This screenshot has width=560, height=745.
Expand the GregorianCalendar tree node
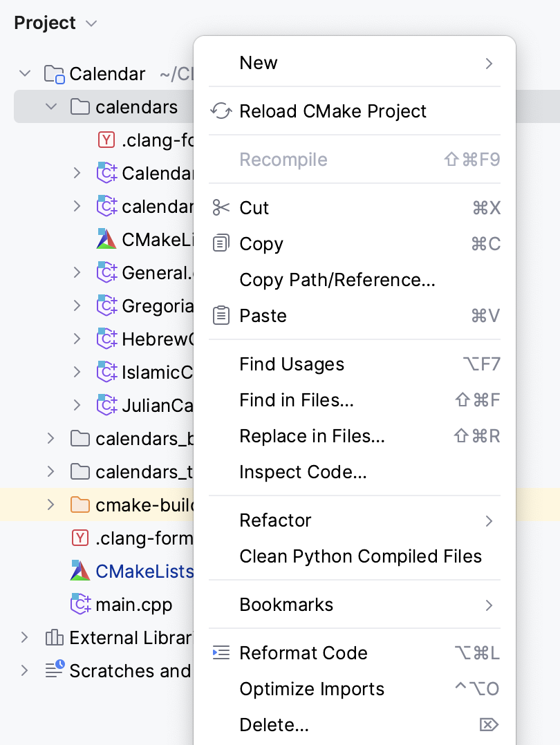tap(77, 306)
